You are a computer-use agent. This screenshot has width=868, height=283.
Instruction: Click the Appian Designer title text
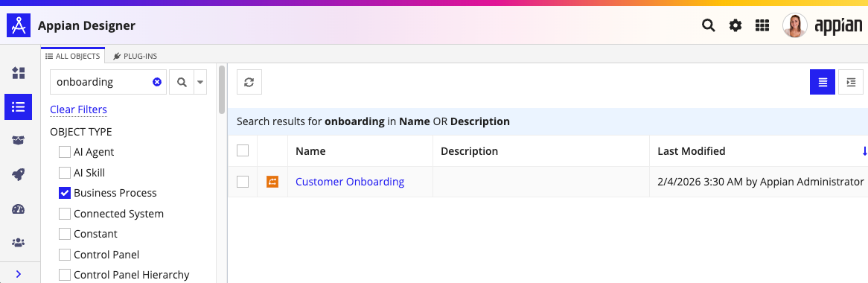86,25
